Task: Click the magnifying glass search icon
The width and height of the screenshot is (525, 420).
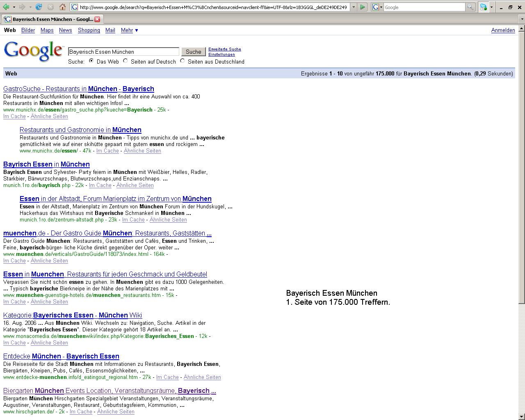Action: pos(470,7)
